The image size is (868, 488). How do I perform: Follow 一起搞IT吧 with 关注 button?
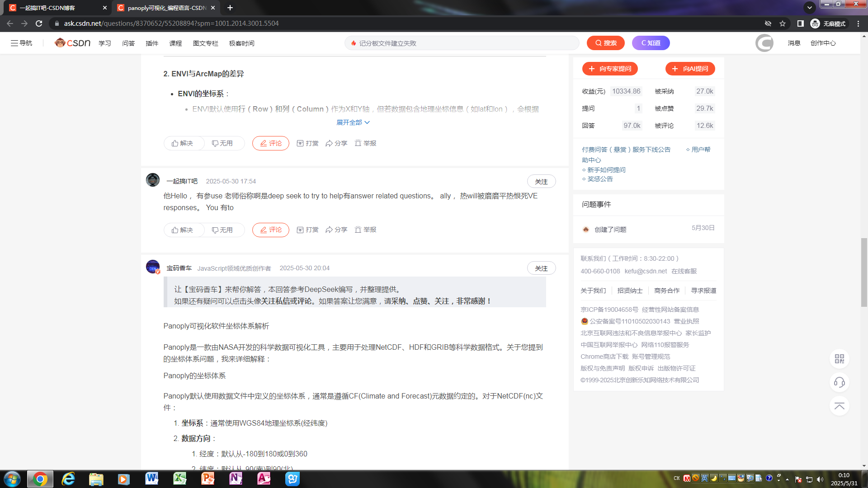541,182
